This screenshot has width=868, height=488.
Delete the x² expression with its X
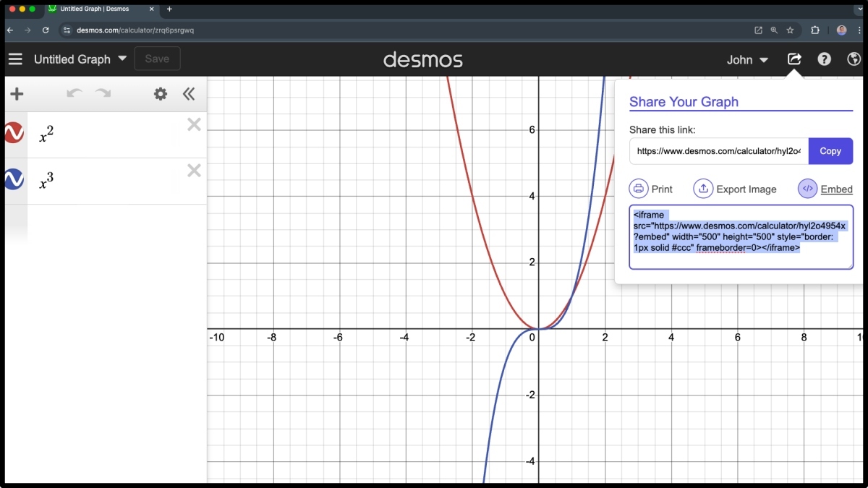tap(193, 124)
